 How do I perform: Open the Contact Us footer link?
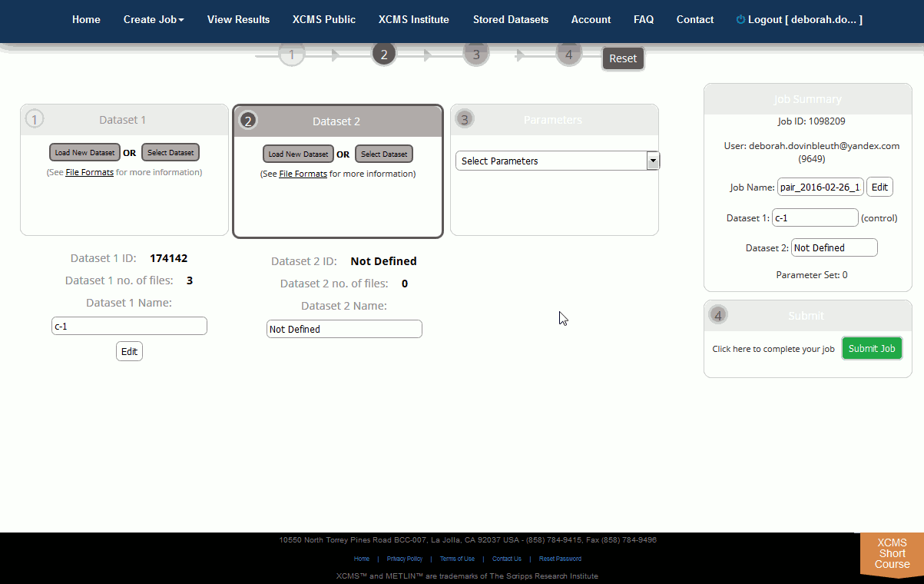coord(507,559)
